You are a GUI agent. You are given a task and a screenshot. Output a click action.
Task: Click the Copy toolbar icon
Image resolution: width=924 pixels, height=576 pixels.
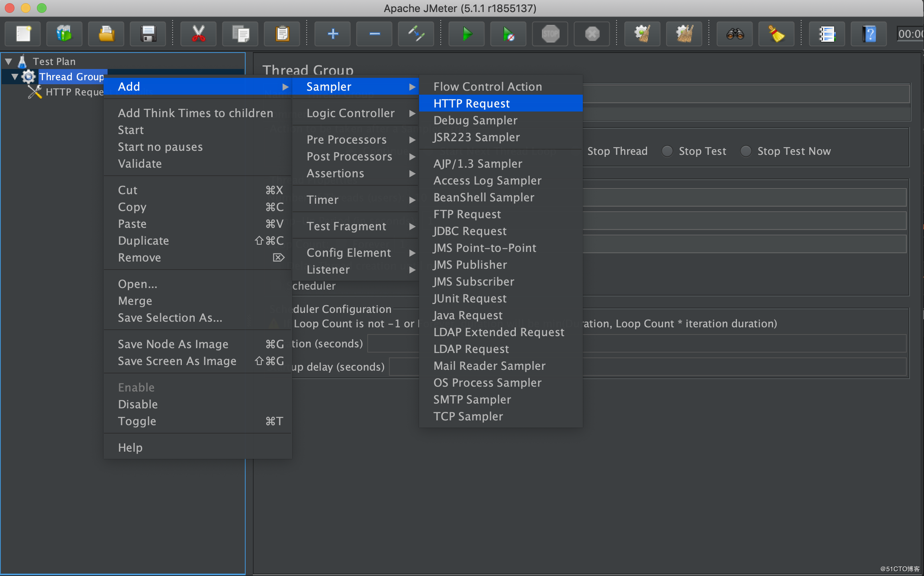[x=240, y=34]
